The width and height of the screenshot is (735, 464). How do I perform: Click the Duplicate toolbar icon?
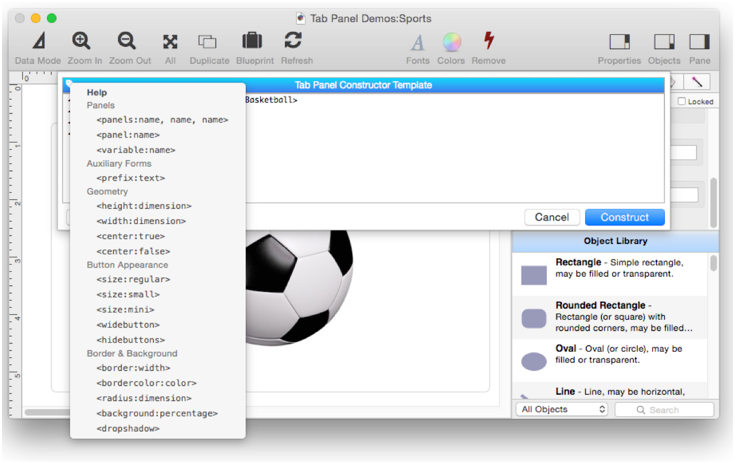click(207, 42)
